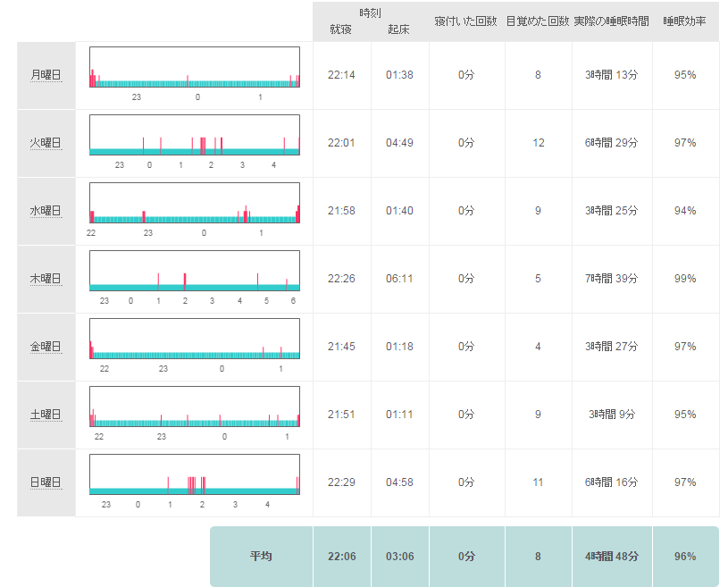Click the 日曜日 day label
The width and height of the screenshot is (728, 587).
tap(46, 482)
